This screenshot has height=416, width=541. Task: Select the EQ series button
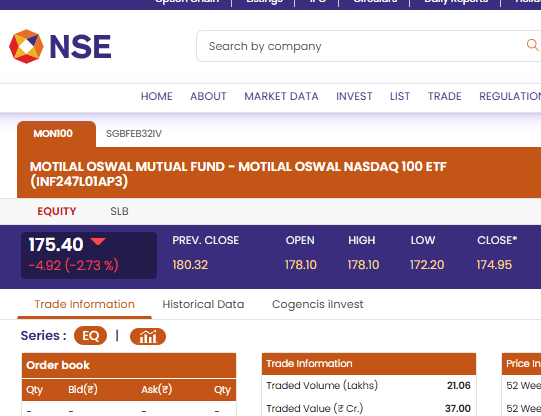pyautogui.click(x=90, y=336)
